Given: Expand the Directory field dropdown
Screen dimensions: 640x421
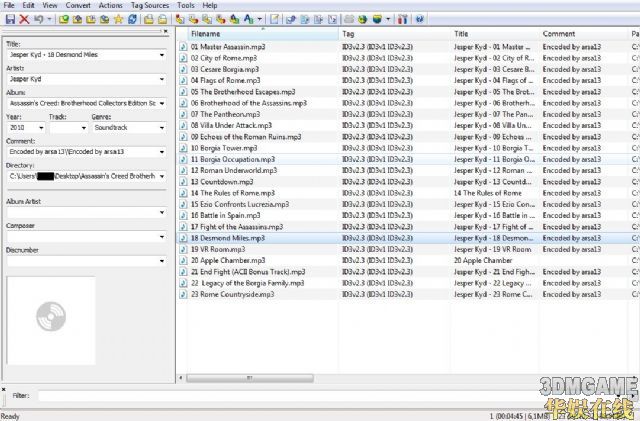Looking at the screenshot, I should (x=162, y=176).
